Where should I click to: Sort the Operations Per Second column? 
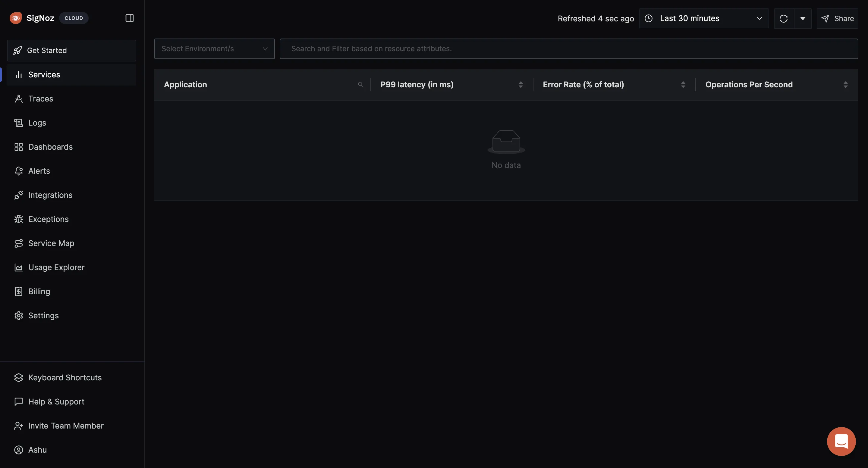click(x=845, y=85)
